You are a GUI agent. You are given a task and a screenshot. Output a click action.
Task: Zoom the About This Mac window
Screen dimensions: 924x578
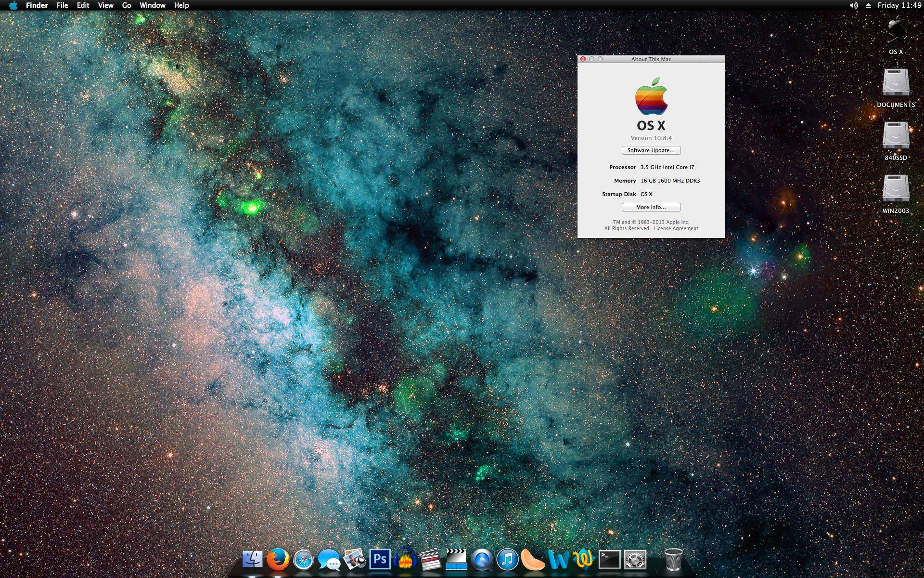600,59
